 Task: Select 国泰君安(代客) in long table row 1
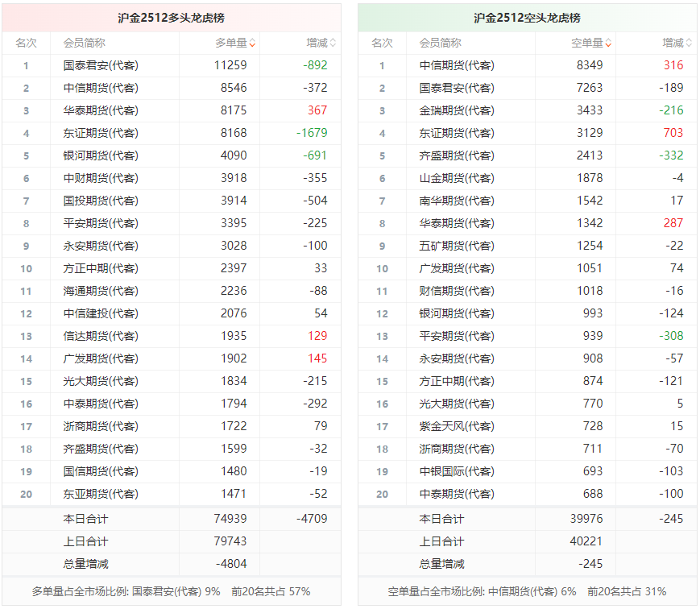point(101,65)
